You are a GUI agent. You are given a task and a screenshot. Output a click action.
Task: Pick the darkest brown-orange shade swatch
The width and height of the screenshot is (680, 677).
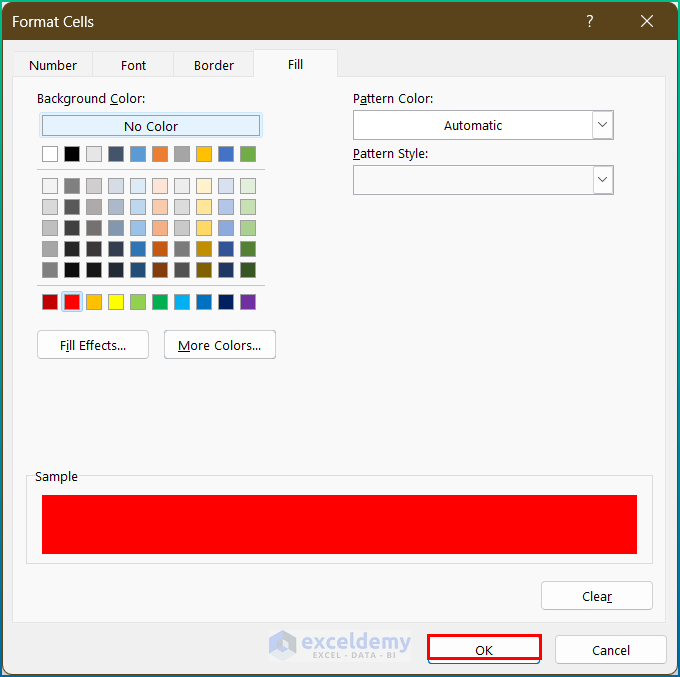click(x=160, y=270)
